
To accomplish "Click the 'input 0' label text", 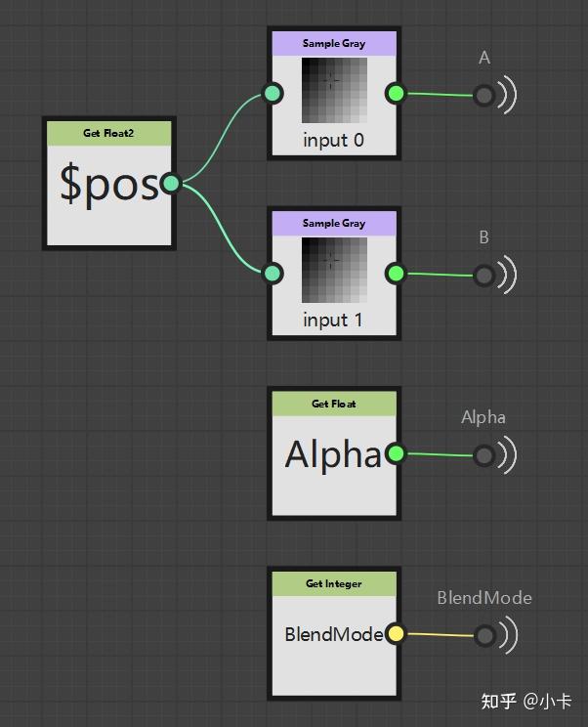I will tap(334, 140).
